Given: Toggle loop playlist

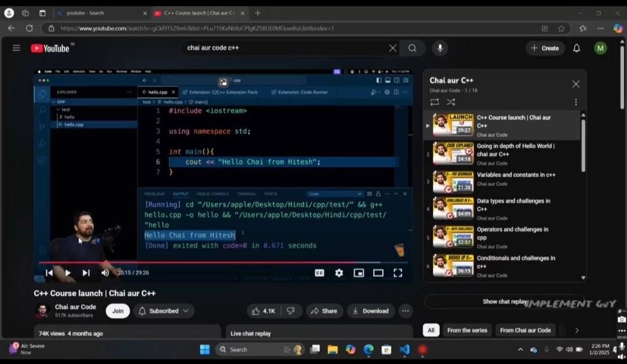Looking at the screenshot, I should (434, 102).
